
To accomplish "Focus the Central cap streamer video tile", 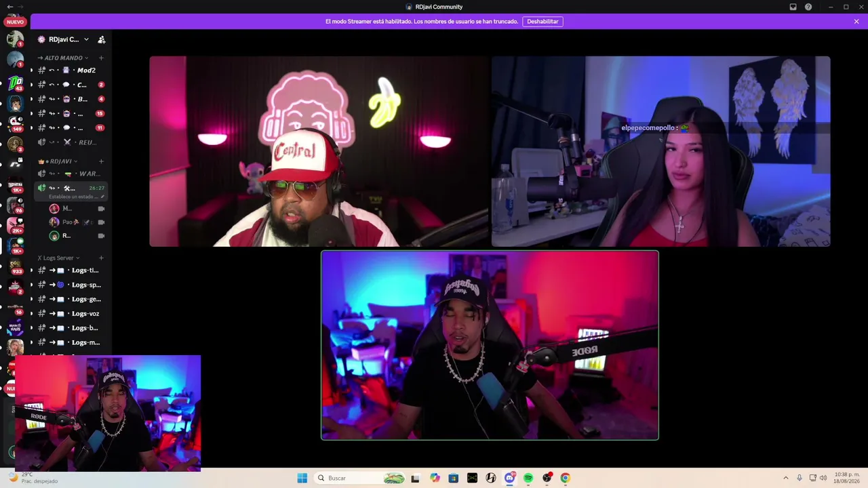I will point(319,151).
